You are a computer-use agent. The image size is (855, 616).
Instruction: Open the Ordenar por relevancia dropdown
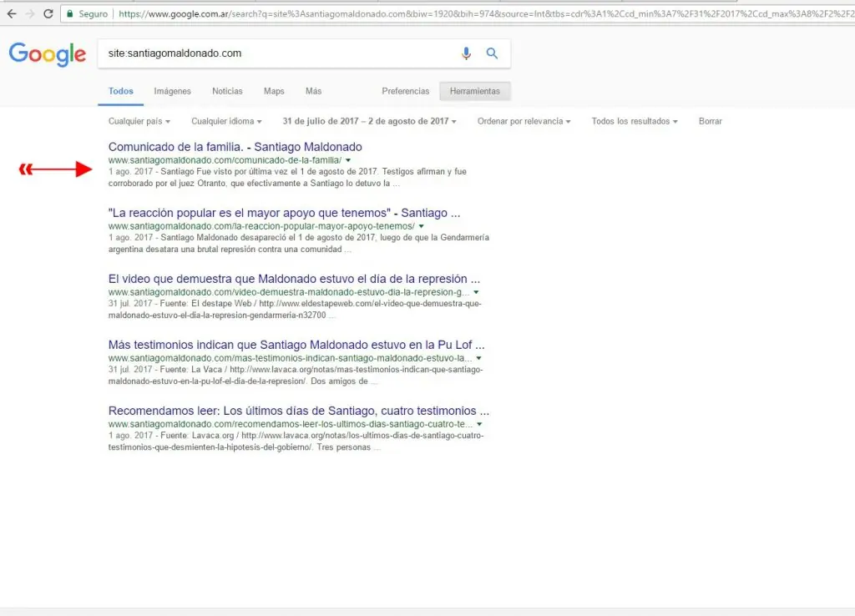(x=524, y=121)
